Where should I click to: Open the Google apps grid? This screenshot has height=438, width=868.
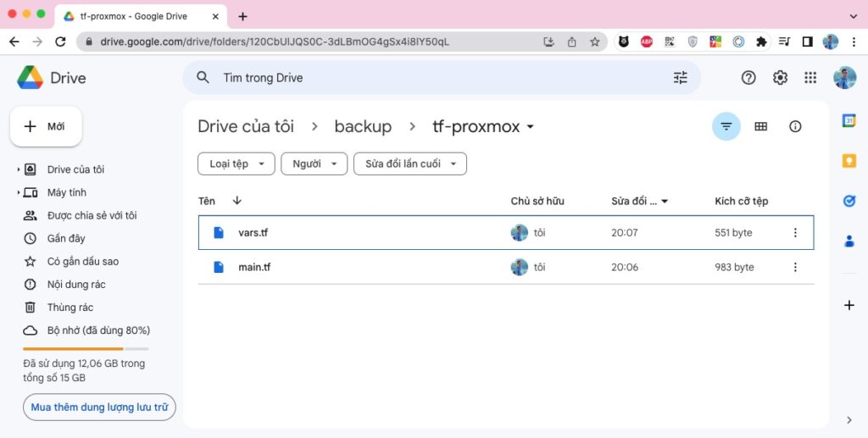click(810, 78)
